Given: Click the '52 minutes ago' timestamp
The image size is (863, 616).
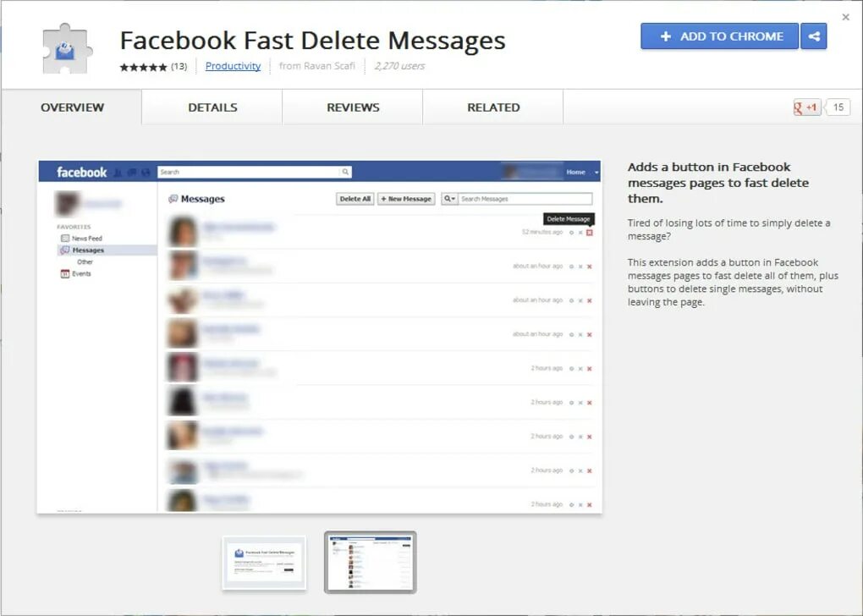Looking at the screenshot, I should [x=542, y=233].
